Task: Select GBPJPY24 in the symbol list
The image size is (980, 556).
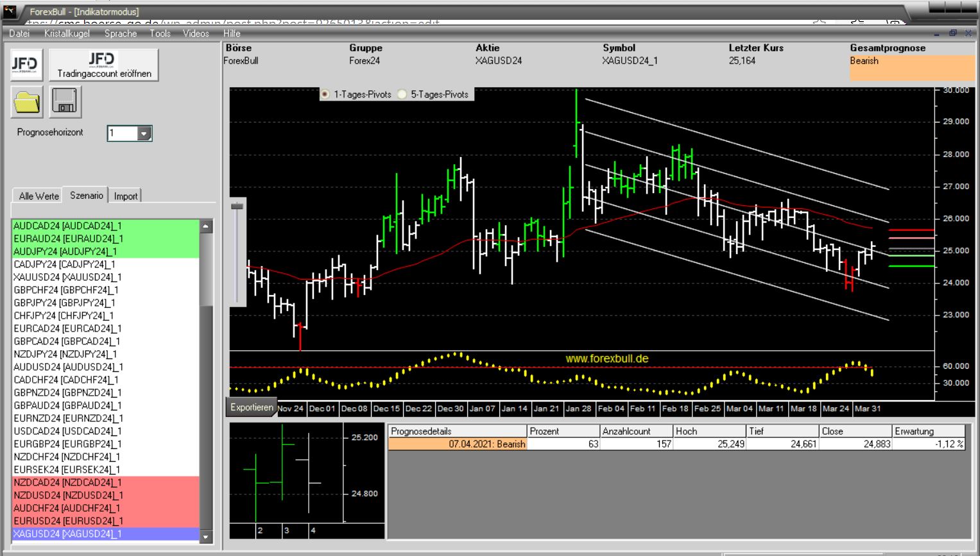Action: (x=106, y=303)
